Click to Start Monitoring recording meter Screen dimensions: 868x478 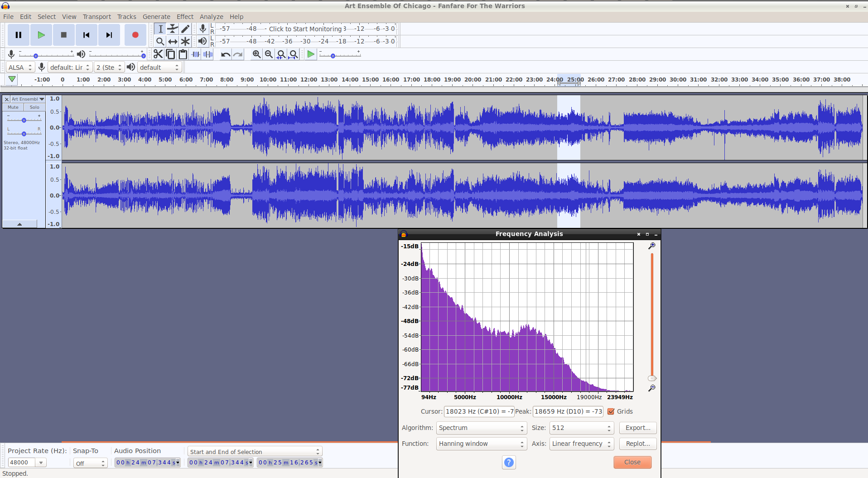coord(305,29)
